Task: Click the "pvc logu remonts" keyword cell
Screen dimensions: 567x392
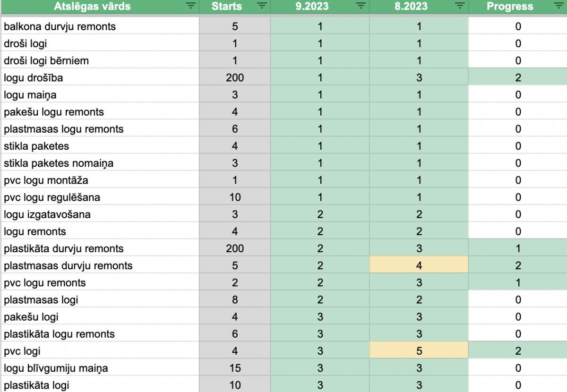Action: click(x=45, y=283)
